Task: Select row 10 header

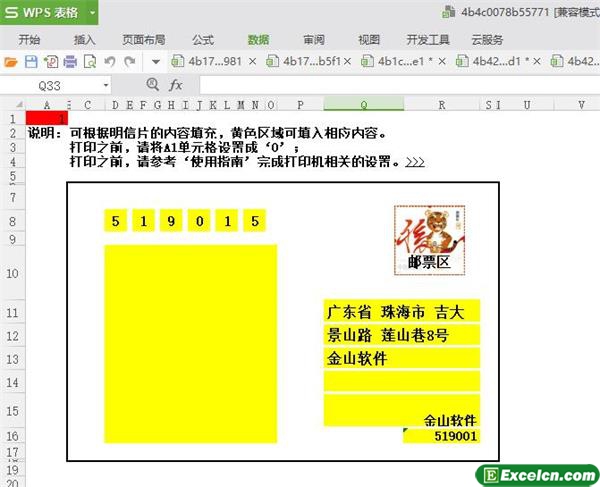Action: coord(12,274)
